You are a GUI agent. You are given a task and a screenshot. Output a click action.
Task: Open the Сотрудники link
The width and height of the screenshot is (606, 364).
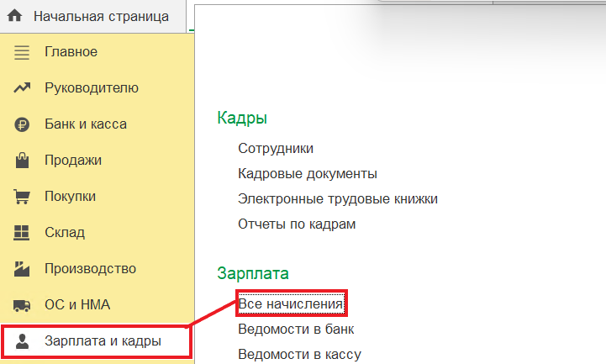click(276, 149)
